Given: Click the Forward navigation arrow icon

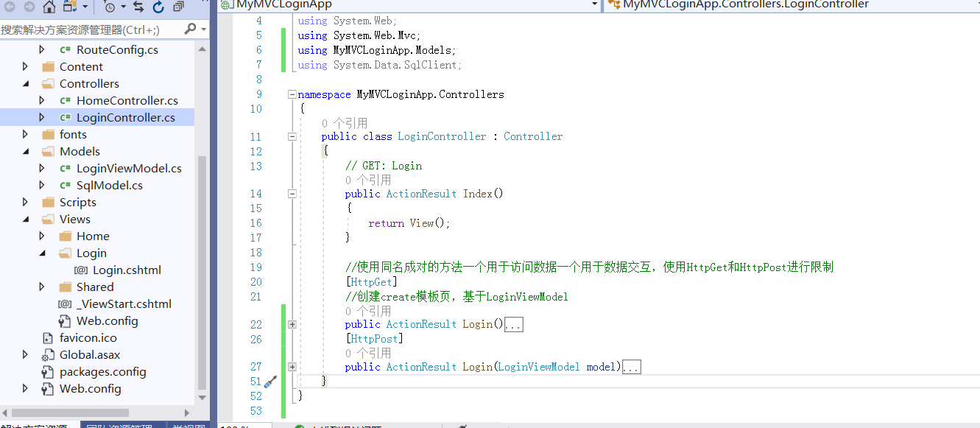Looking at the screenshot, I should [29, 7].
